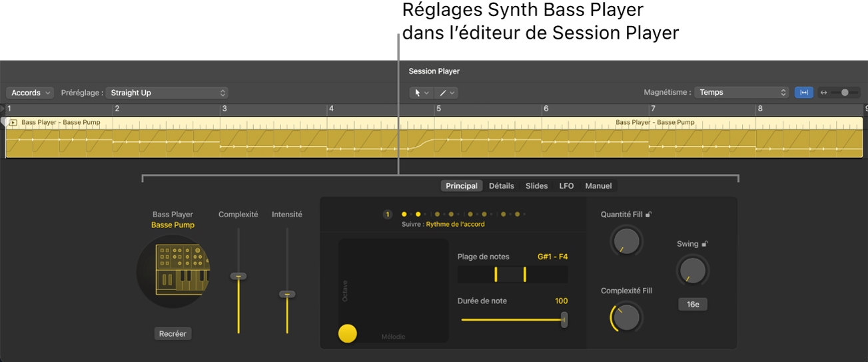868x362 pixels.
Task: Open the Magnétisme Temps pop-up menu
Action: click(741, 93)
